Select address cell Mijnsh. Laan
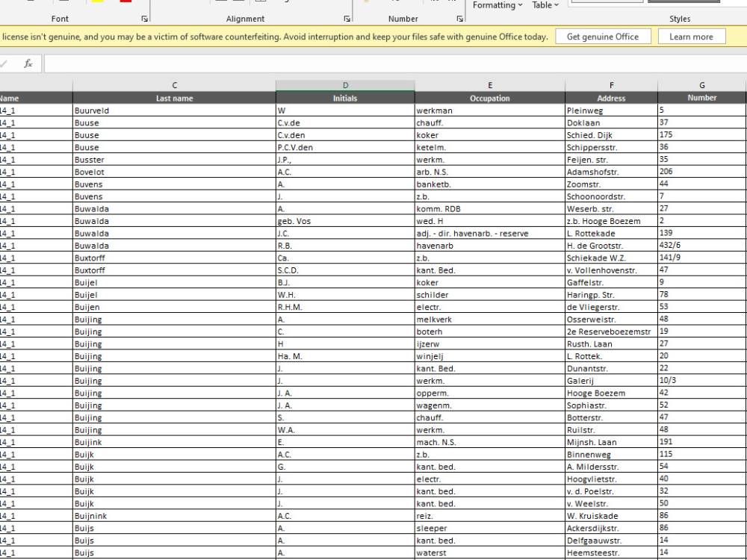 (x=611, y=442)
